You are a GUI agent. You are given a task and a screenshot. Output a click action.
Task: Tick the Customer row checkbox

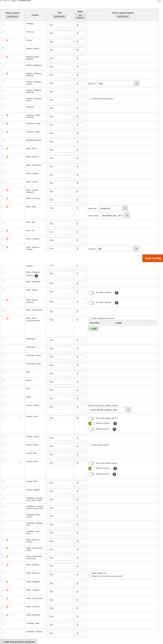coord(3,107)
